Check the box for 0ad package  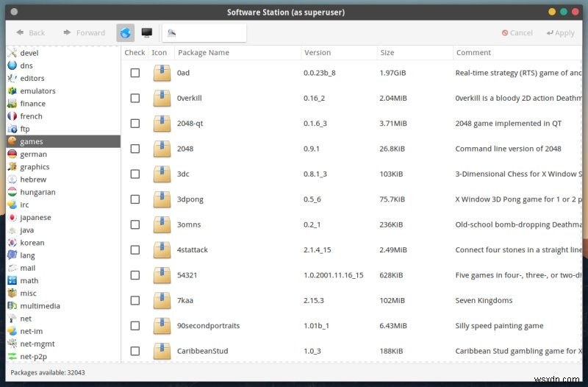(135, 73)
